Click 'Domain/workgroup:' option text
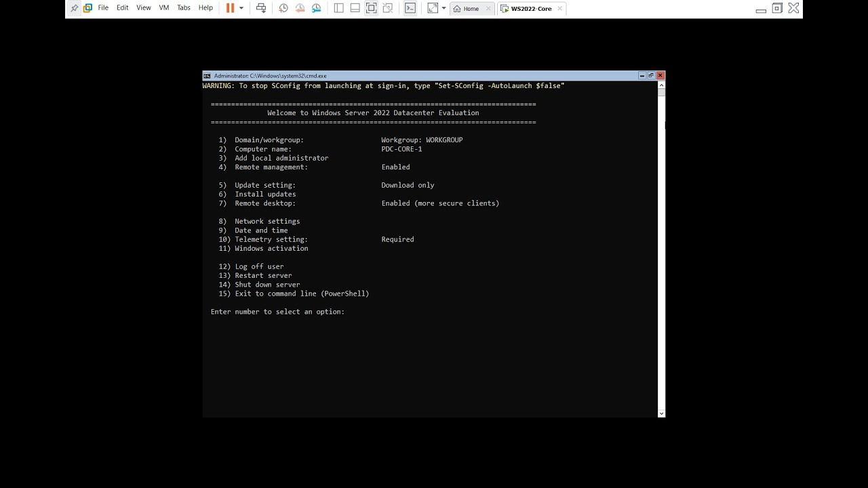The image size is (868, 488). click(269, 140)
